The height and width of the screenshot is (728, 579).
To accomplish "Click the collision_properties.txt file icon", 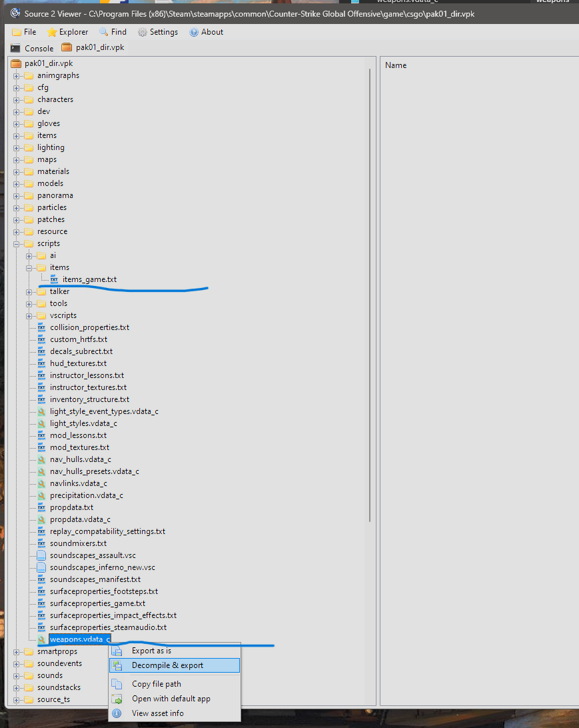I will (x=42, y=327).
